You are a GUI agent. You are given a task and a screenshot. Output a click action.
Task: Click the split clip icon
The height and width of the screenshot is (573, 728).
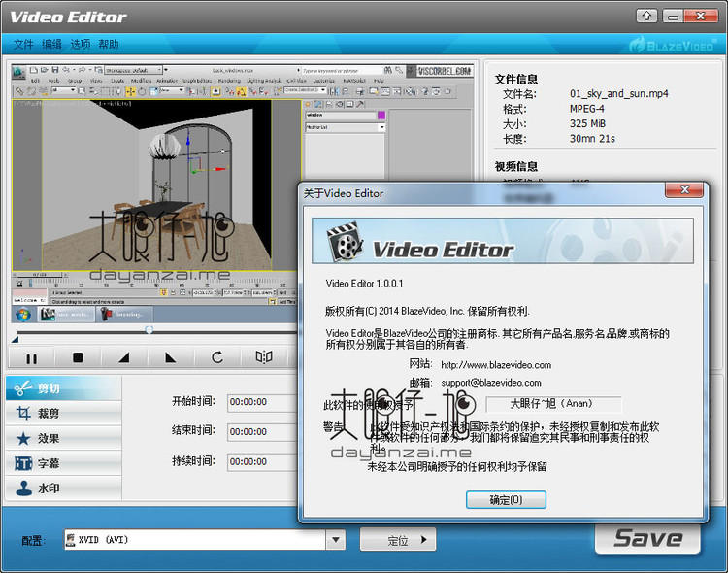tap(264, 357)
